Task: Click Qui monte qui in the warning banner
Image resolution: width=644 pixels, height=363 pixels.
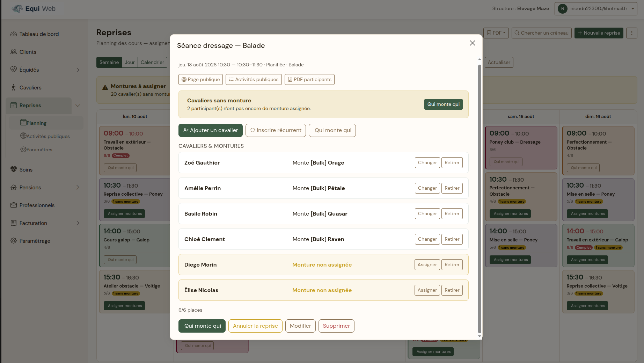Action: [444, 104]
